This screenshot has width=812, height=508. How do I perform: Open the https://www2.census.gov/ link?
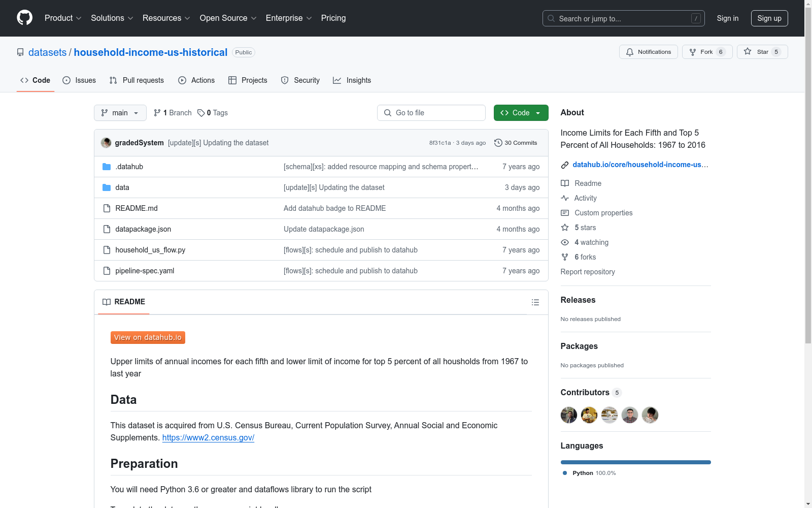click(x=208, y=437)
